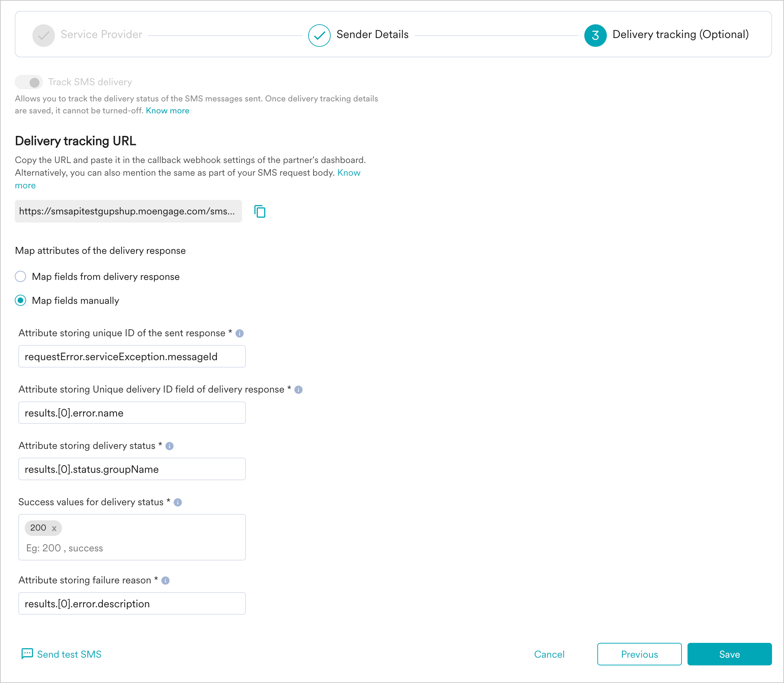784x683 pixels.
Task: Click the Sender Details checkmark icon
Action: pos(319,35)
